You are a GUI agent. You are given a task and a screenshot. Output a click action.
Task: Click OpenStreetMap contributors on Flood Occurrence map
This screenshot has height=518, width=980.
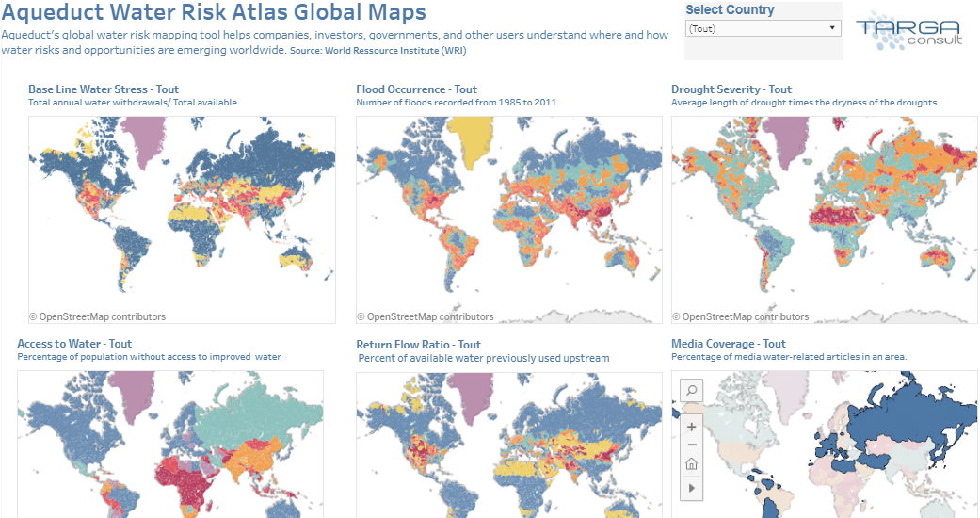[x=425, y=316]
